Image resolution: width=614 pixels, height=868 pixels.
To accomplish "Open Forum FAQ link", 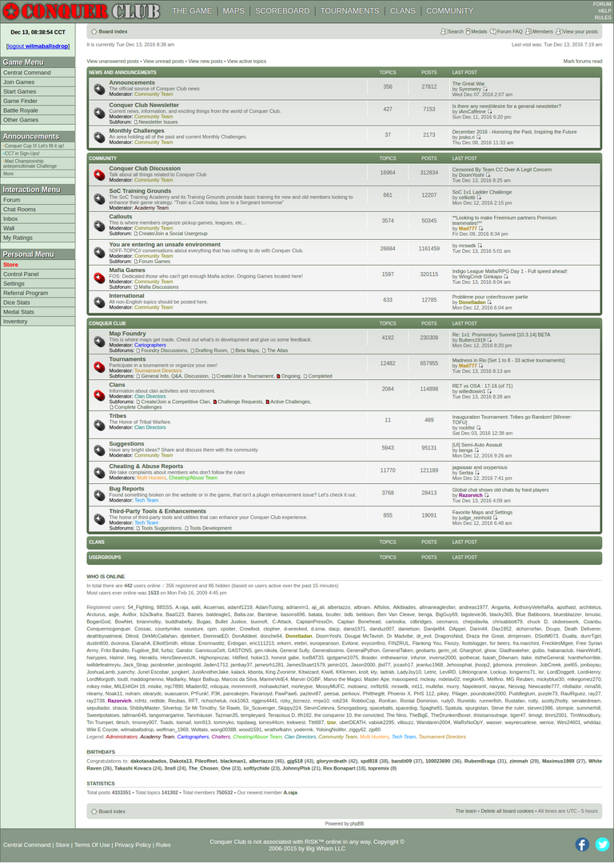I will (506, 31).
